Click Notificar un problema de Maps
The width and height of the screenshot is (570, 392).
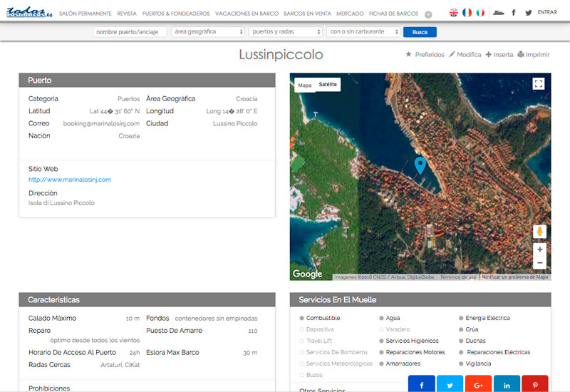click(x=514, y=277)
